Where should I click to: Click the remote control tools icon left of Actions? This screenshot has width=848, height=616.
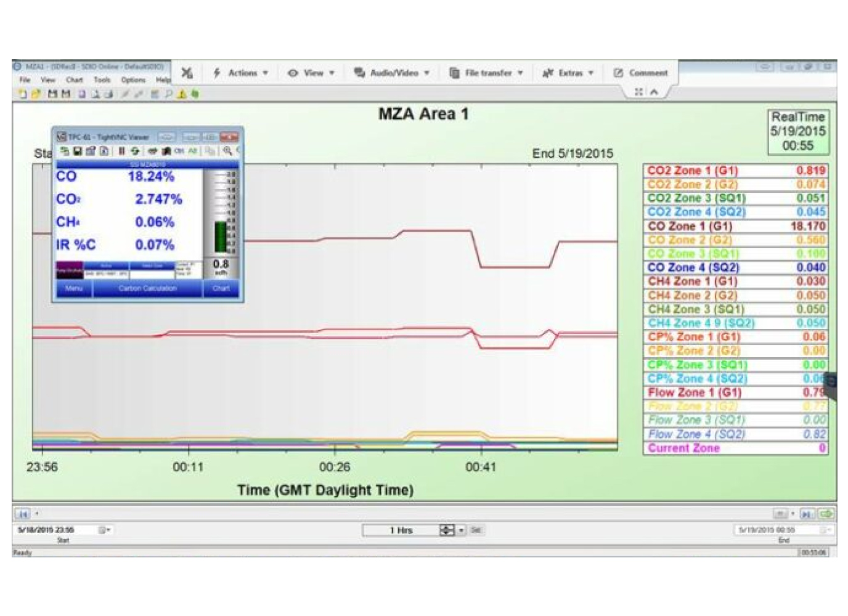[x=187, y=73]
